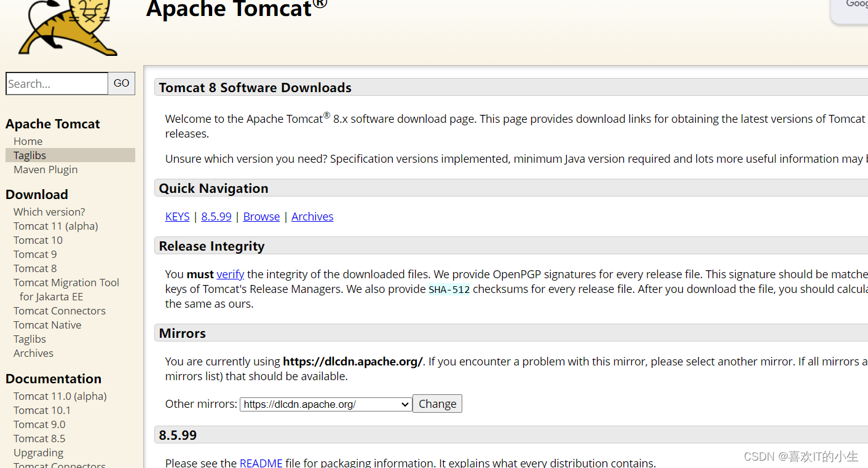The height and width of the screenshot is (468, 868).
Task: Open the Other mirrors dropdown list
Action: click(325, 404)
